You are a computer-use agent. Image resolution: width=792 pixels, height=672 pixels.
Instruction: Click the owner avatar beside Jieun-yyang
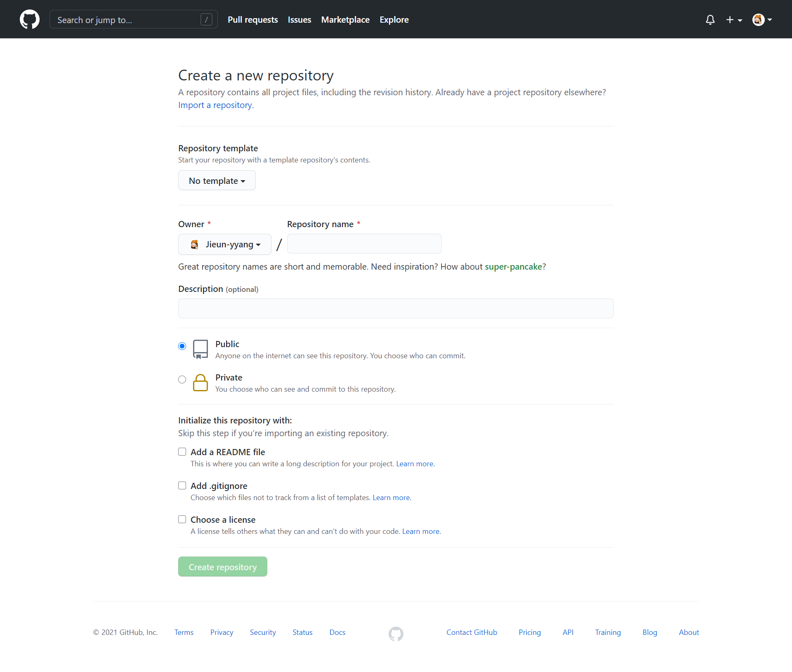(x=194, y=244)
